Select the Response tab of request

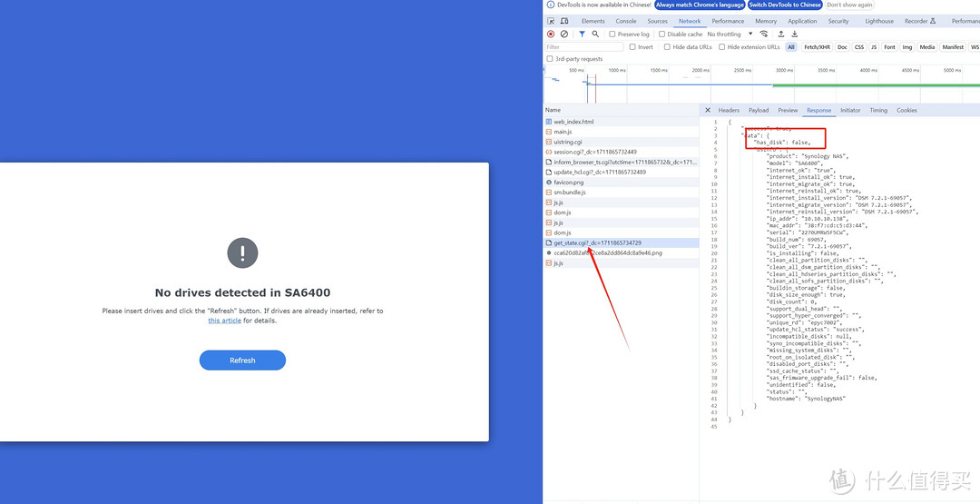(x=818, y=110)
